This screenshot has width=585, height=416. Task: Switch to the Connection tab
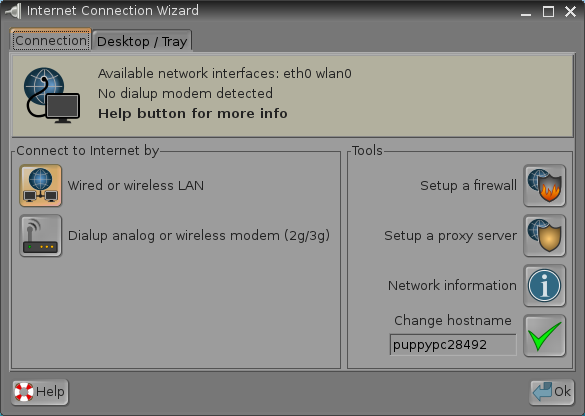[x=51, y=40]
